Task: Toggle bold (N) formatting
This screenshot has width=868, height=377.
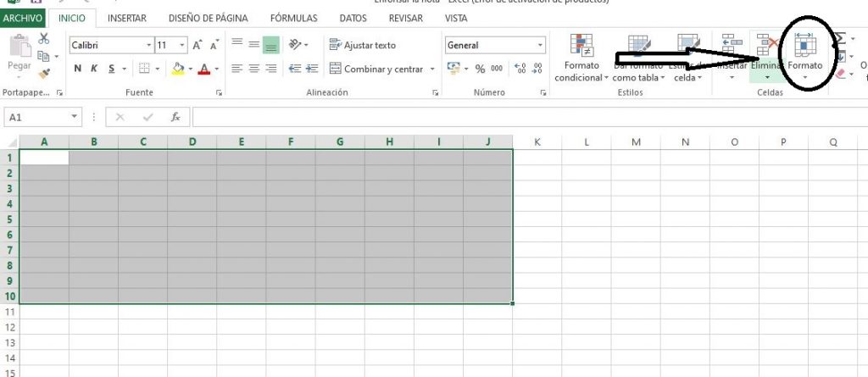Action: 78,69
